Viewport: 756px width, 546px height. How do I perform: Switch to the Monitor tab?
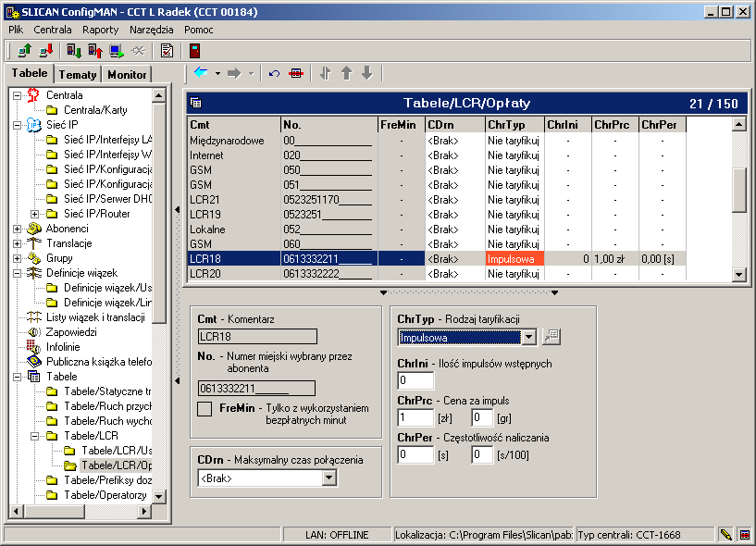(127, 74)
